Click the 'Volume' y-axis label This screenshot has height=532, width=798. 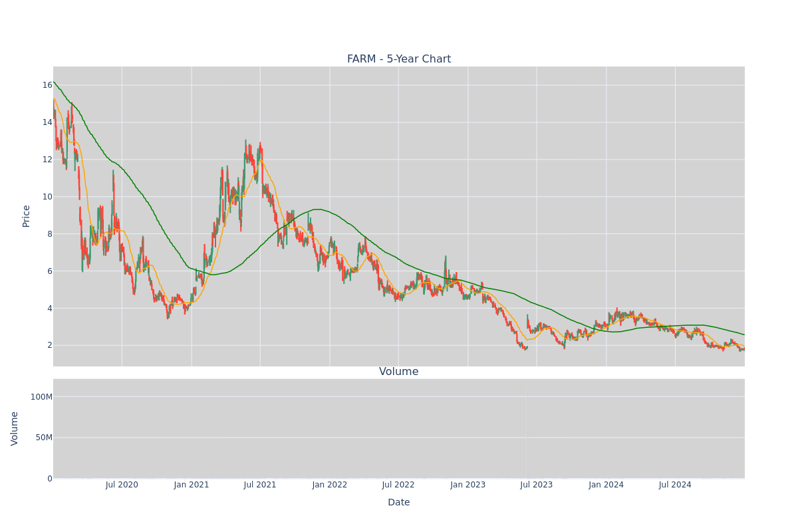click(x=15, y=428)
